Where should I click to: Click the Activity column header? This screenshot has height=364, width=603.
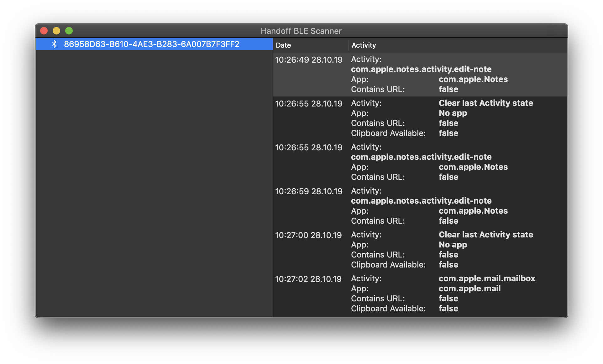coord(364,45)
